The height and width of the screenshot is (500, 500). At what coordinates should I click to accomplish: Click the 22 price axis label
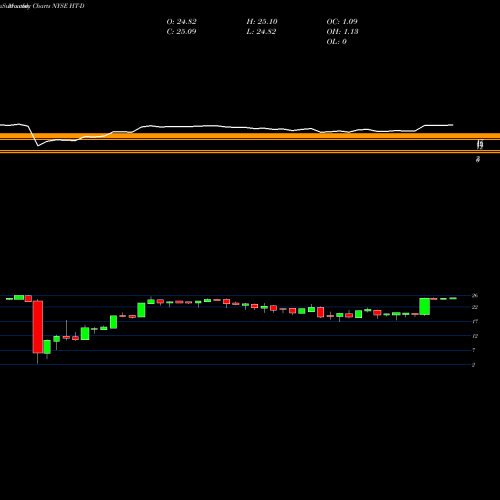point(475,307)
